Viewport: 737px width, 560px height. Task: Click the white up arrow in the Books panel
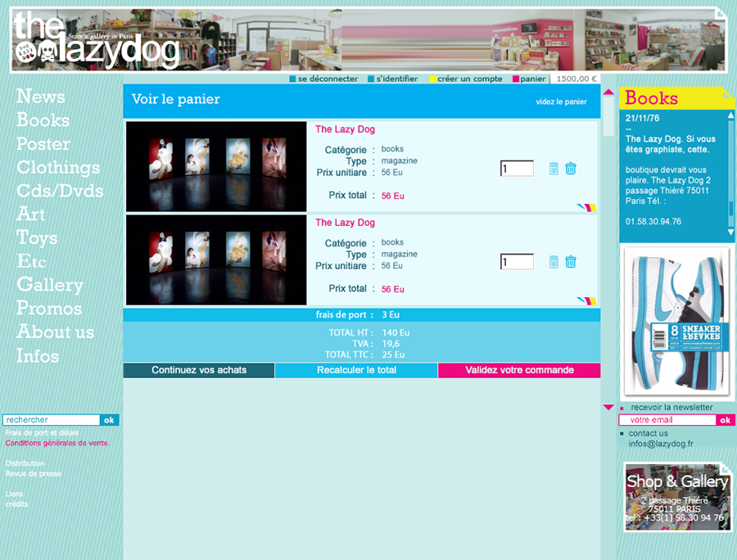tap(731, 115)
